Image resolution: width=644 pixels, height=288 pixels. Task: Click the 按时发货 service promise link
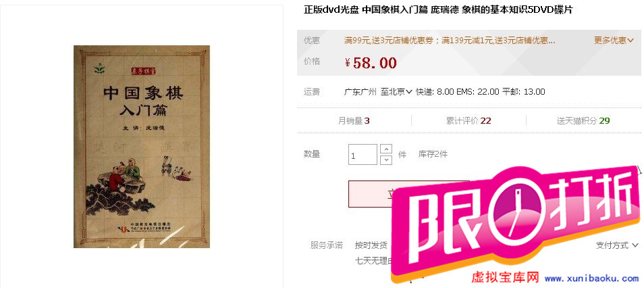(x=371, y=245)
